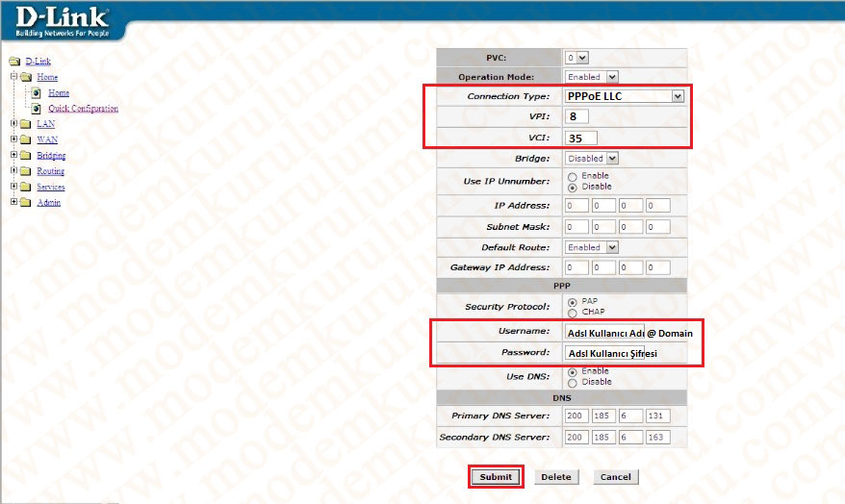Open the Home folder link
The width and height of the screenshot is (845, 504).
click(47, 77)
